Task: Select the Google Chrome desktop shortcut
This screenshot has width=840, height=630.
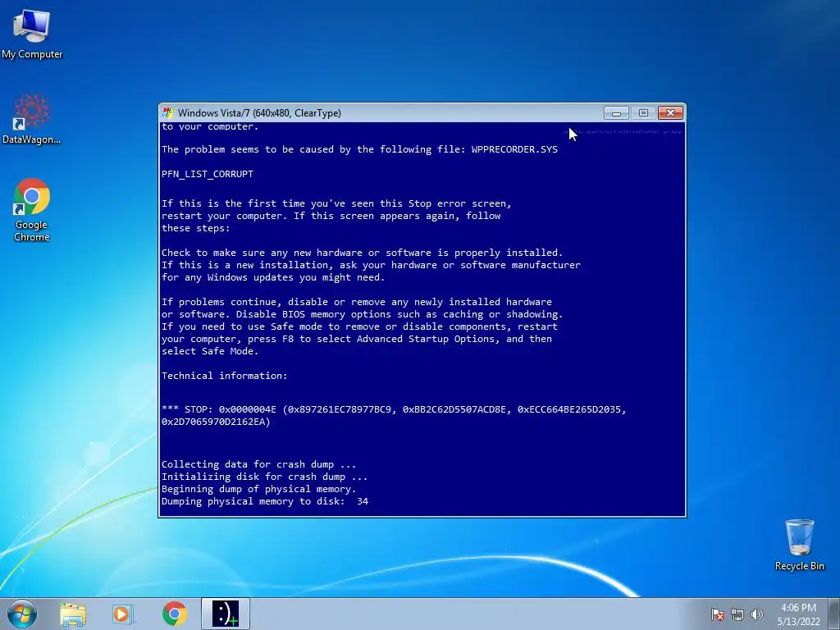Action: [32, 209]
